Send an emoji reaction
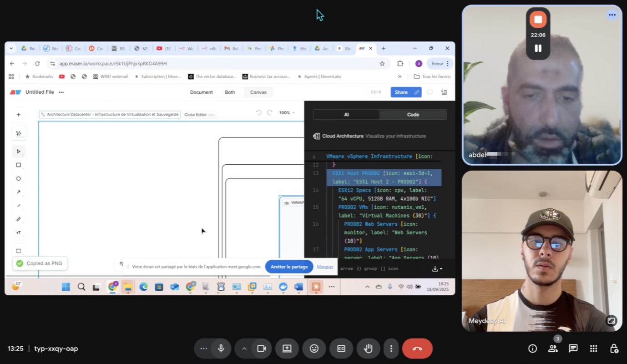627x364 pixels. [314, 349]
